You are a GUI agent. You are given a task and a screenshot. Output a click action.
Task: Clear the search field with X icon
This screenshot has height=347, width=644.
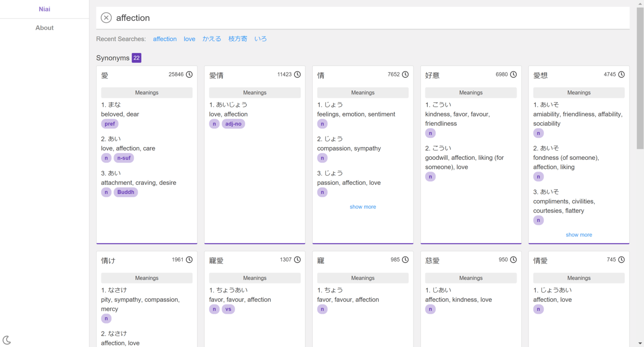[106, 18]
